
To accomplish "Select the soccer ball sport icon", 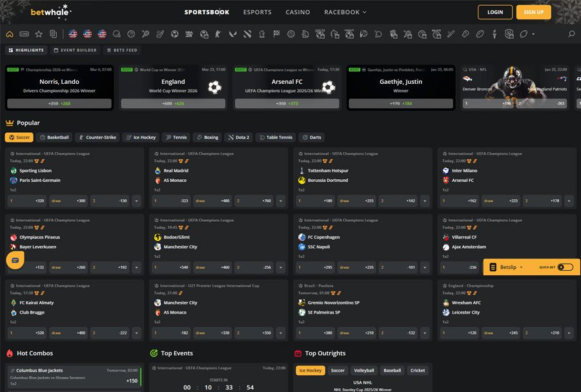I will (x=174, y=34).
